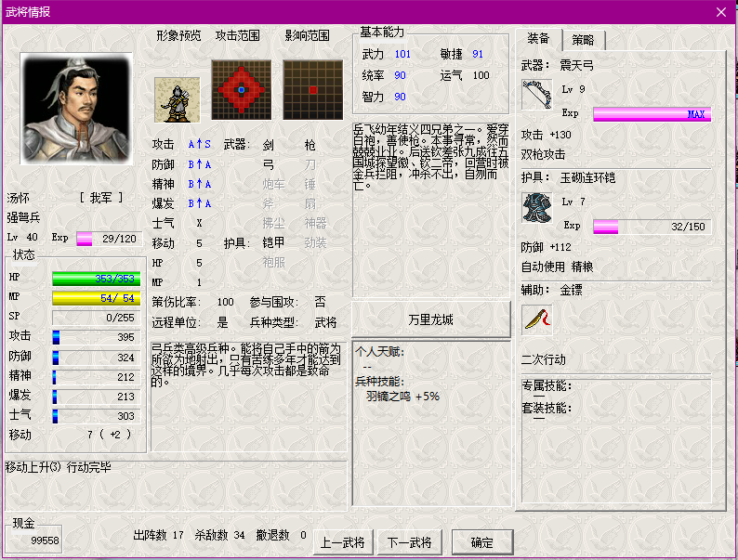738x560 pixels.
Task: Click the red diamond attack range grid
Action: point(241,90)
